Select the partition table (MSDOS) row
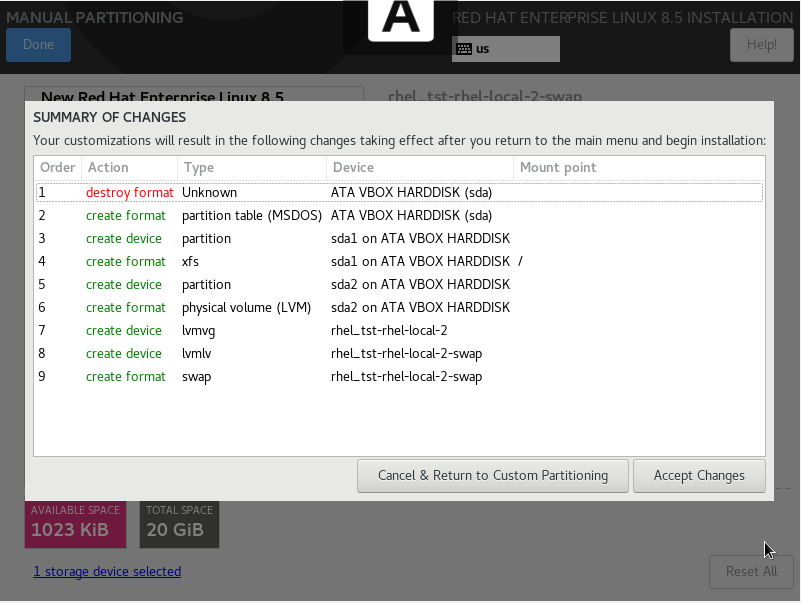 (x=399, y=216)
